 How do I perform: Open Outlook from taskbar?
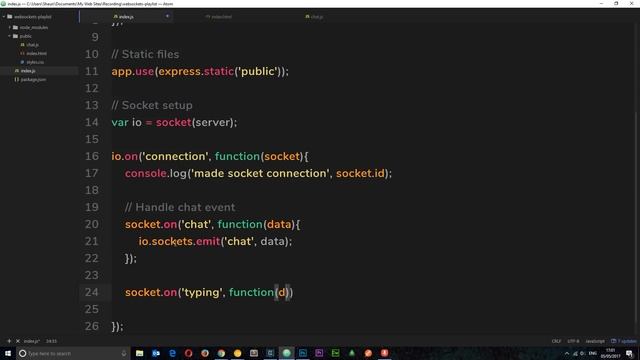[x=156, y=353]
